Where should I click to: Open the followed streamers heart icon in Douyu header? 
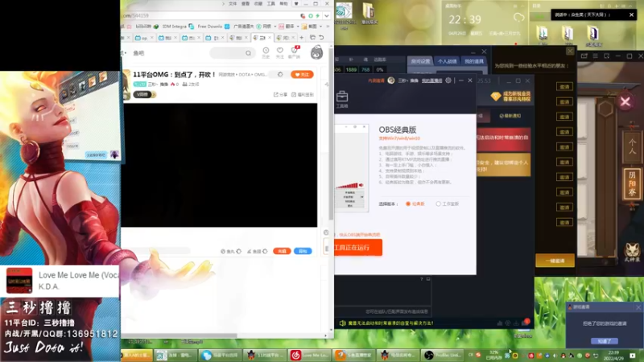coord(279,52)
